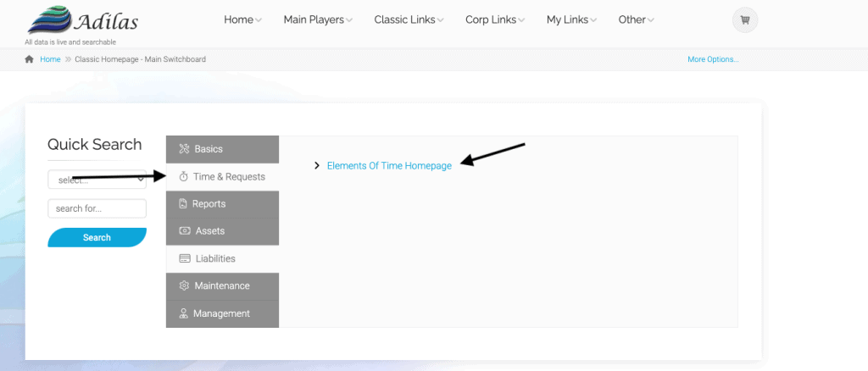868x371 pixels.
Task: Open the Liabilities tab
Action: click(223, 258)
